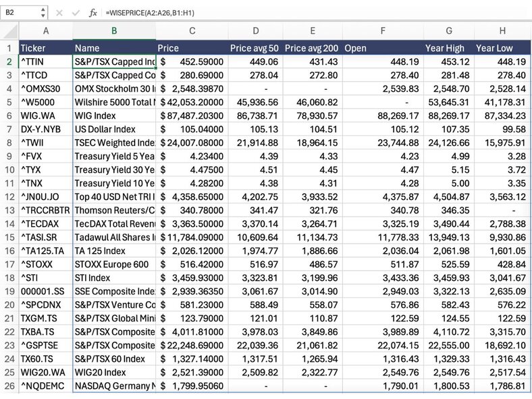Select row 13 header

pyautogui.click(x=9, y=211)
